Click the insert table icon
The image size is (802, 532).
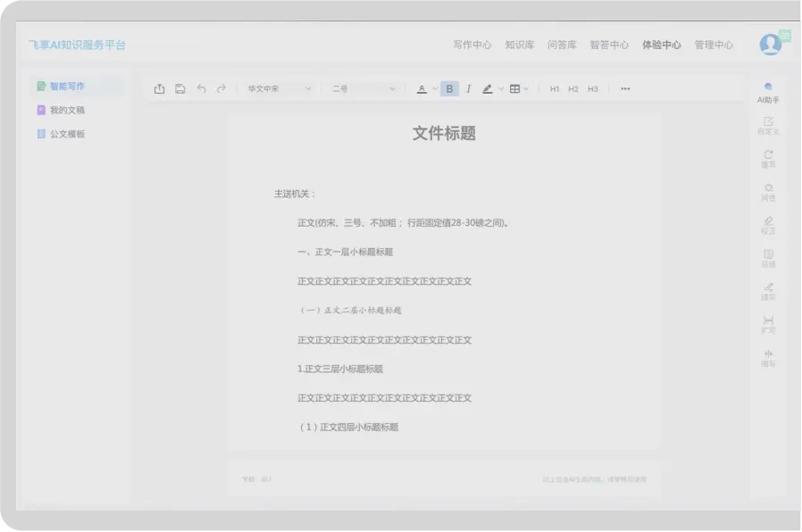click(x=515, y=89)
